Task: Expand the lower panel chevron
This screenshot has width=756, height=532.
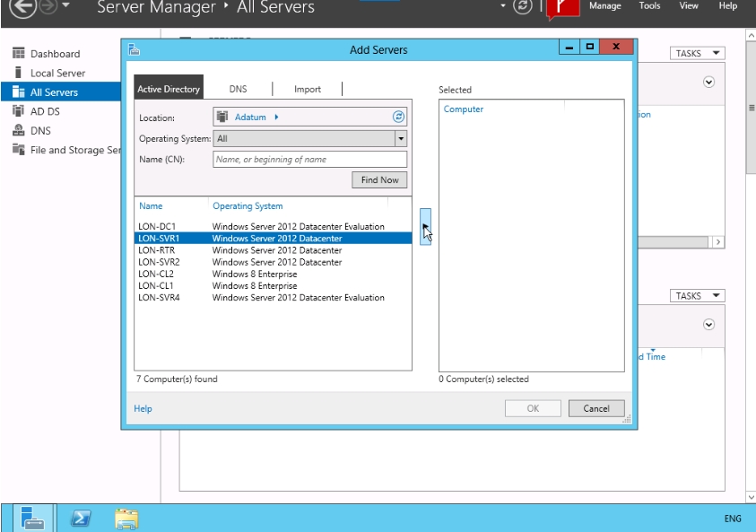Action: [x=708, y=325]
